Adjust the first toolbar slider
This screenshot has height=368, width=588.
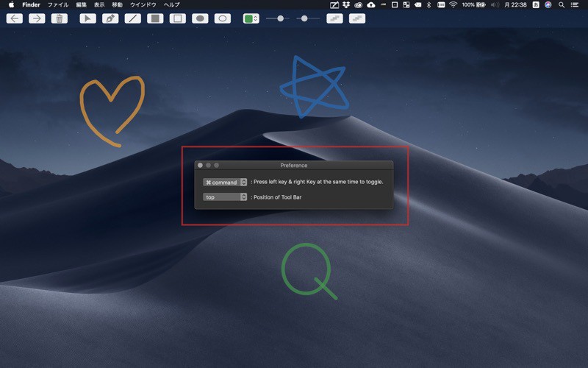click(278, 18)
